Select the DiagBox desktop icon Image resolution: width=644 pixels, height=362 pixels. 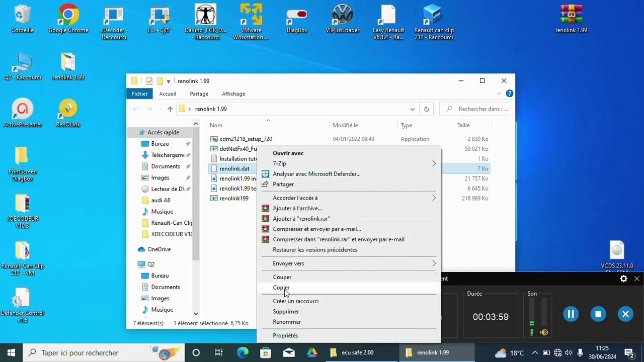(297, 19)
